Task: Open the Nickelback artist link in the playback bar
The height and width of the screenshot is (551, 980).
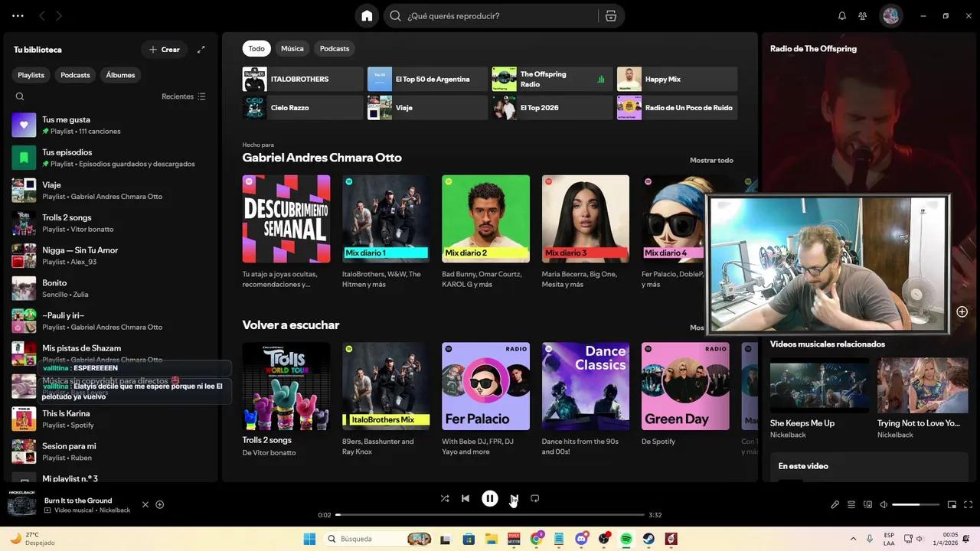Action: pyautogui.click(x=115, y=510)
